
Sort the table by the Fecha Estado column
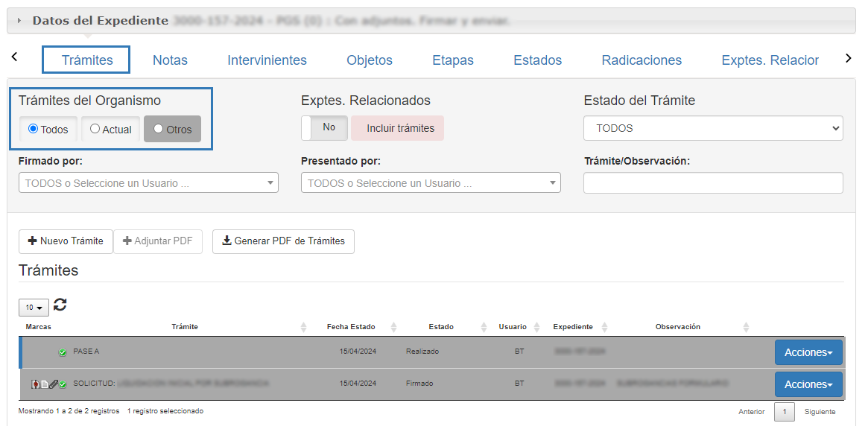(393, 327)
